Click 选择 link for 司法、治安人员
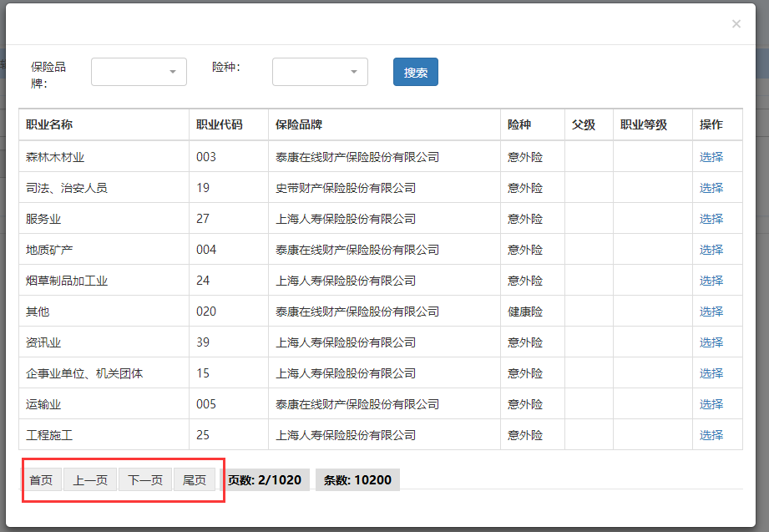769x532 pixels. pos(711,188)
